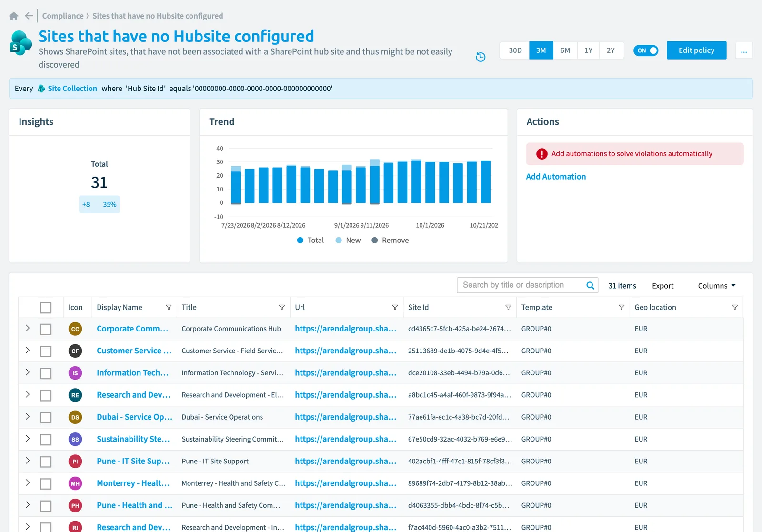Tick the select-all header checkbox
This screenshot has height=532, width=762.
pyautogui.click(x=46, y=308)
